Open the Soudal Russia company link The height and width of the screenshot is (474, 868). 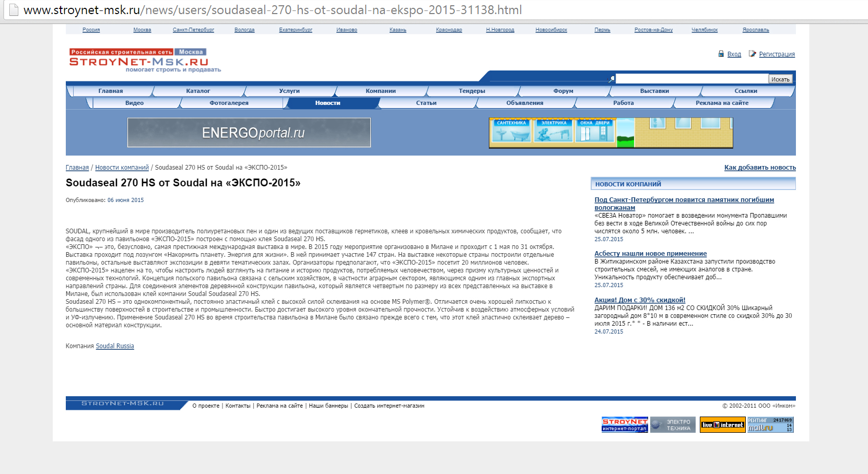pyautogui.click(x=115, y=346)
